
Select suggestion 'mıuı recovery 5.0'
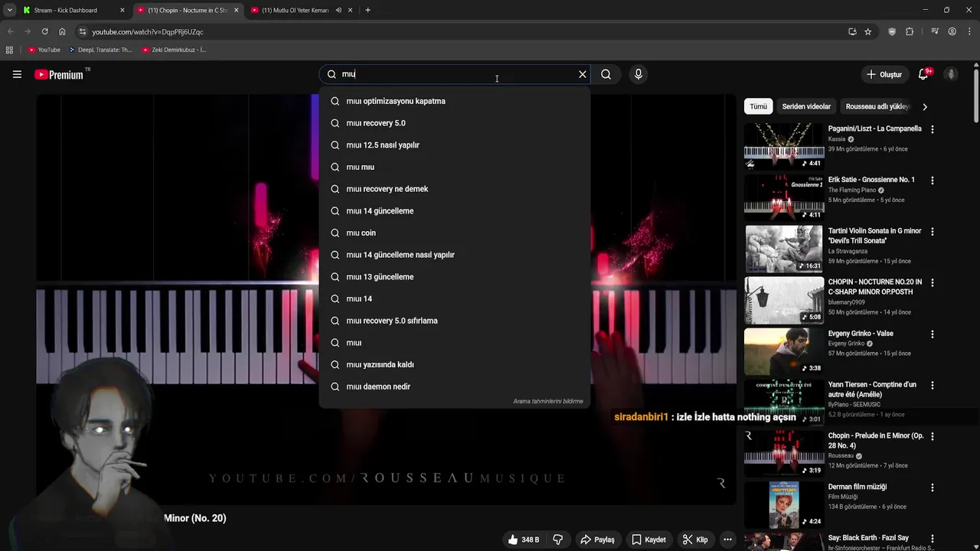[455, 123]
